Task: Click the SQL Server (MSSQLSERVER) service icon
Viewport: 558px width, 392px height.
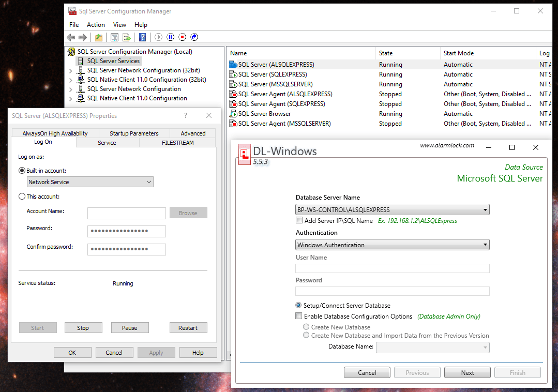Action: (233, 84)
